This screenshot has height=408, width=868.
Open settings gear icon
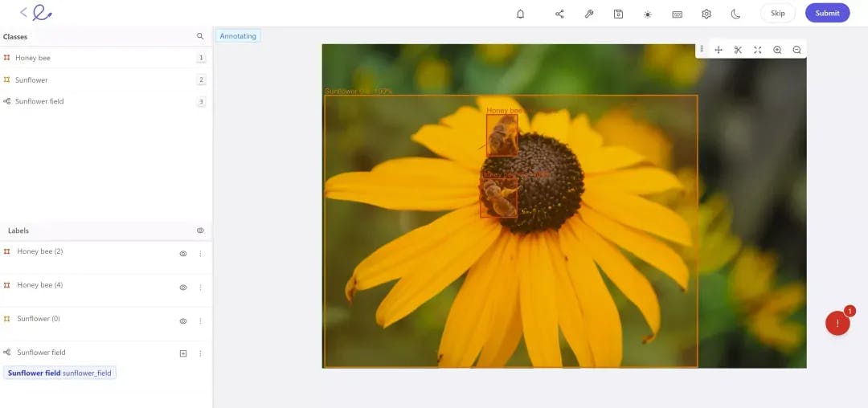pos(706,14)
